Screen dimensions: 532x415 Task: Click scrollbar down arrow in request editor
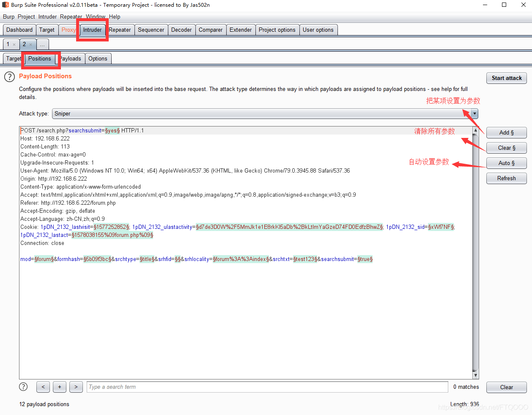coord(476,375)
